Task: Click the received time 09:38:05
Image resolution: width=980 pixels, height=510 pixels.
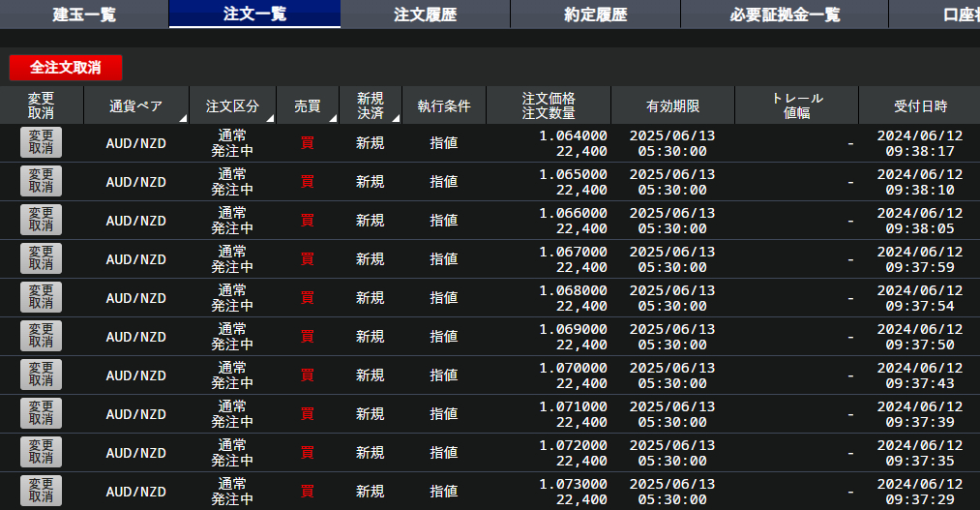Action: (x=920, y=228)
